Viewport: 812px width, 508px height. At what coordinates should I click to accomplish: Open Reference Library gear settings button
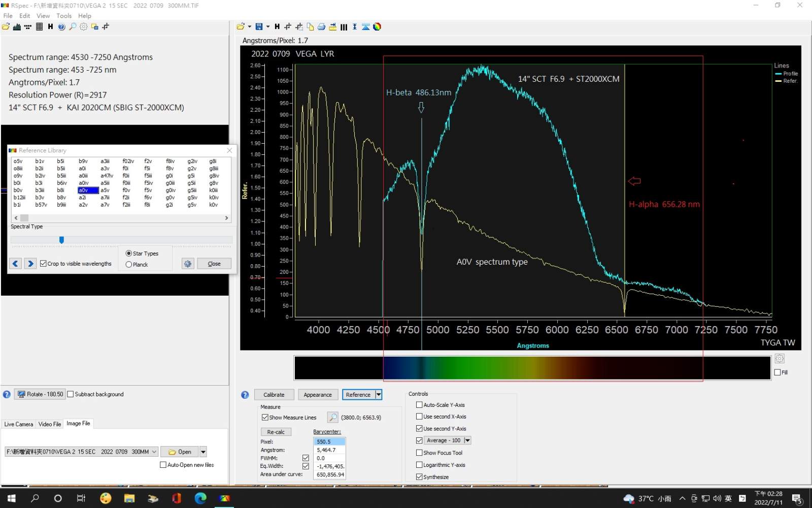pyautogui.click(x=188, y=264)
